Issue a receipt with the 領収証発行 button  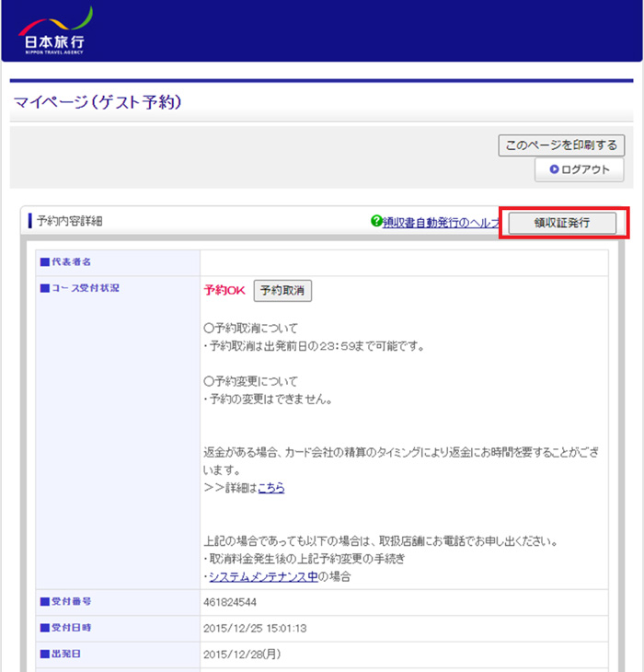(562, 223)
